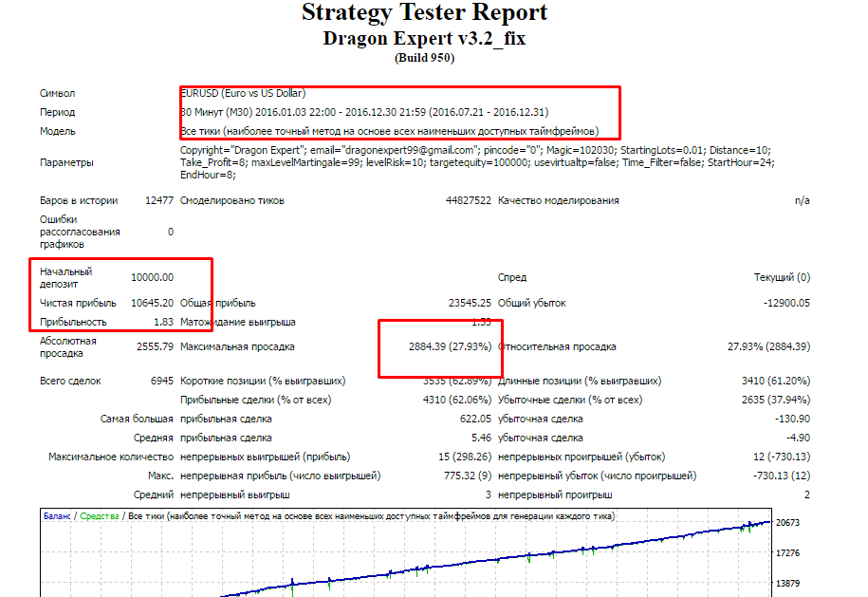This screenshot has height=597, width=868.
Task: Click the Параметры label
Action: click(66, 162)
